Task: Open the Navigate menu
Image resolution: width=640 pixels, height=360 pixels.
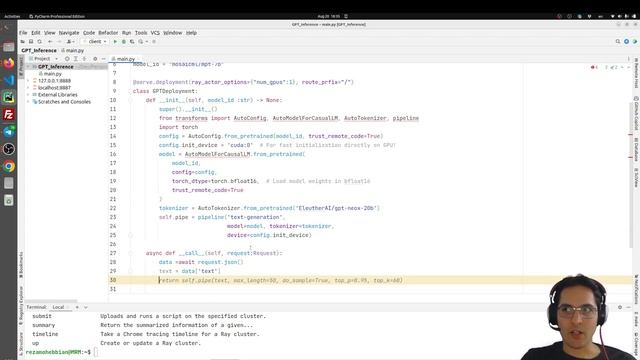Action: click(x=69, y=33)
